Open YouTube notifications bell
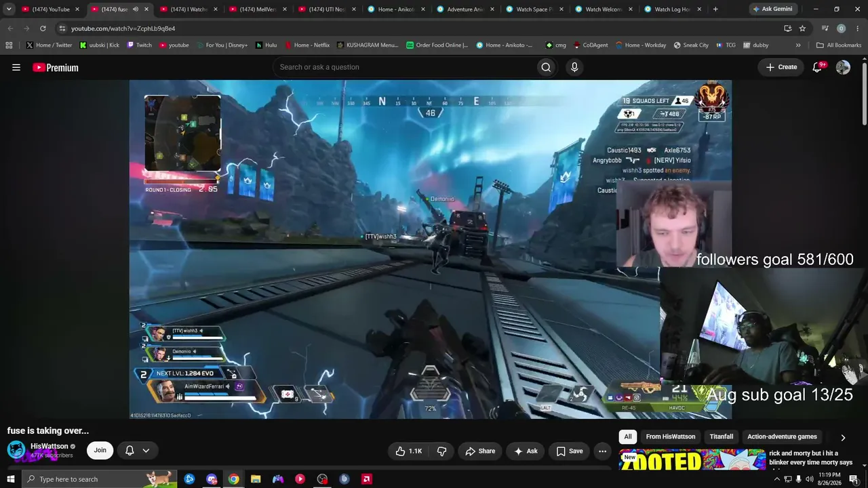Image resolution: width=868 pixels, height=488 pixels. point(817,67)
